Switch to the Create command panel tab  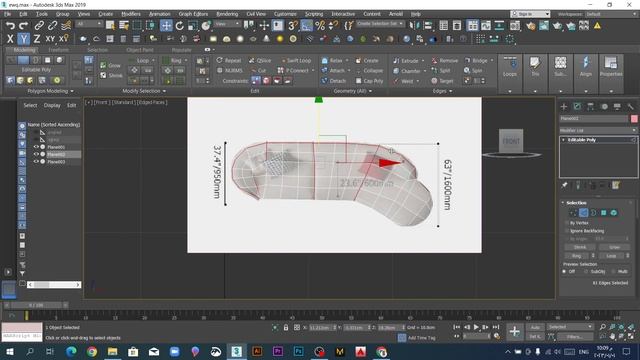(564, 107)
